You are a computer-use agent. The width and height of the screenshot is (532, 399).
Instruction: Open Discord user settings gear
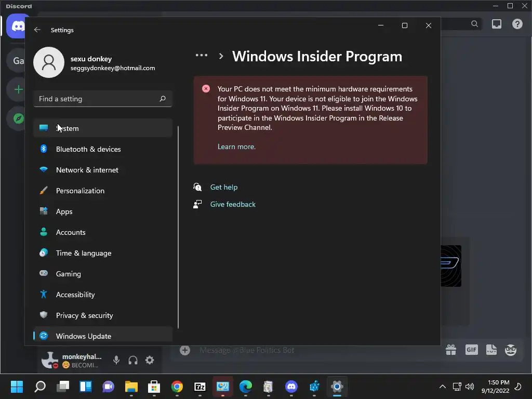click(150, 360)
